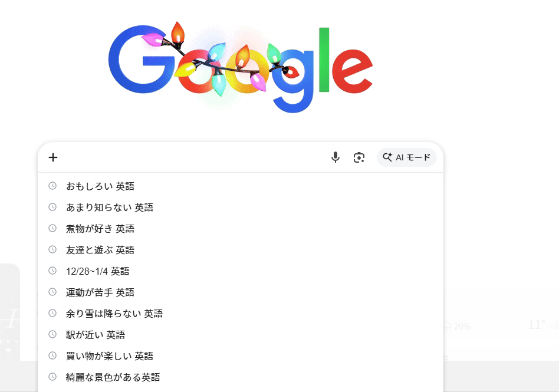
Task: Click clock icon beside 12/28~1/4 英語
Action: (x=52, y=271)
